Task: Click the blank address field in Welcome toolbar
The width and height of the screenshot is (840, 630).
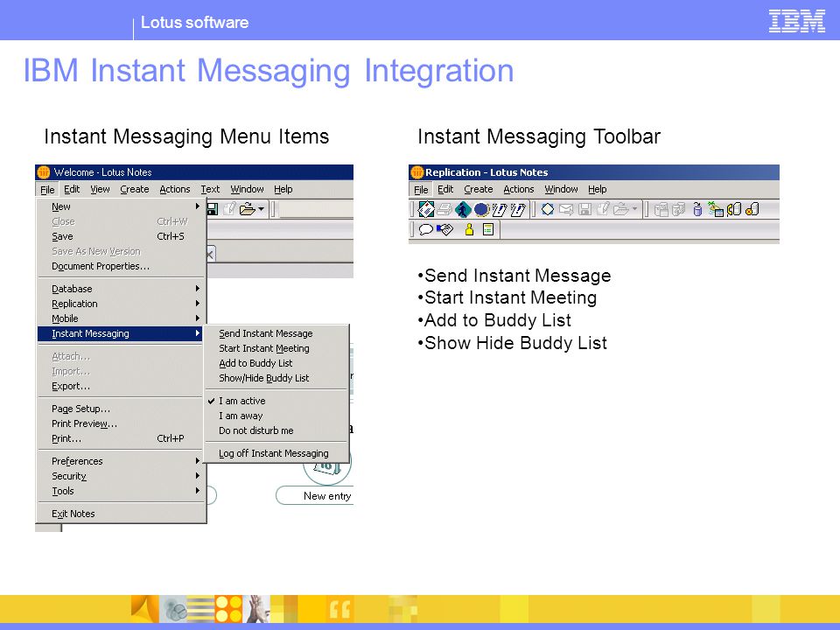Action: tap(316, 209)
